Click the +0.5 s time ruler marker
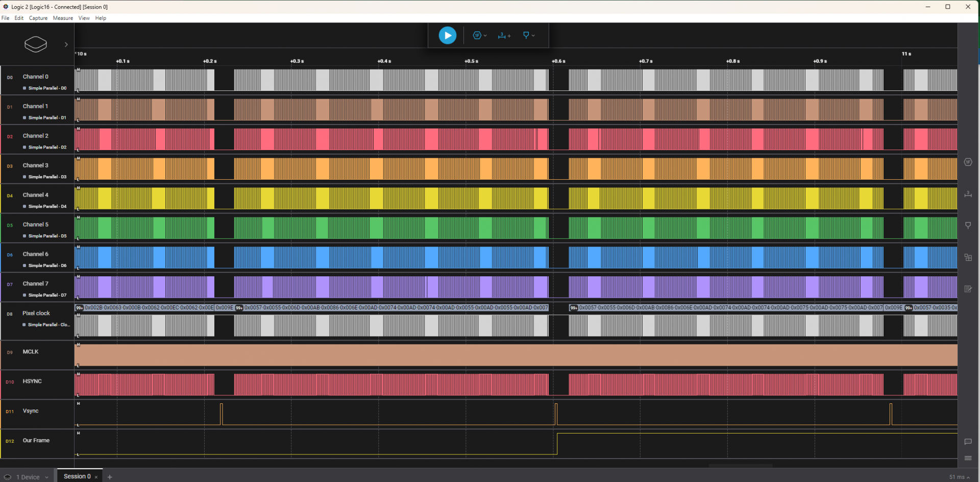This screenshot has height=482, width=980. click(x=471, y=61)
